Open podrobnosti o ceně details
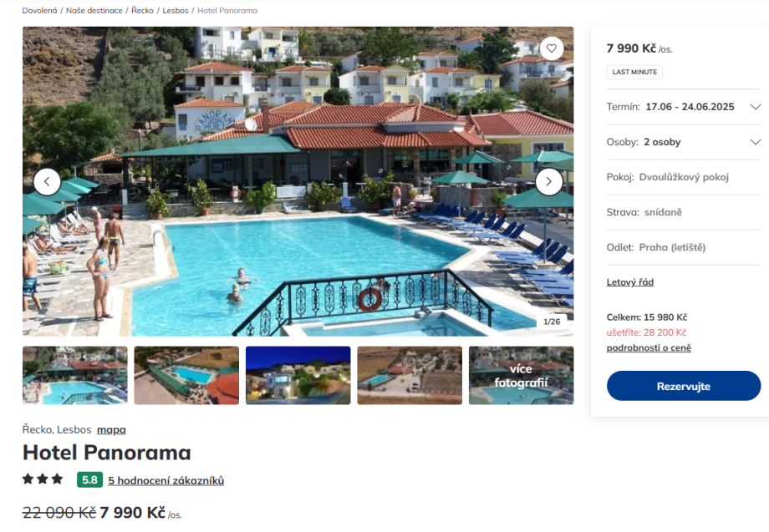This screenshot has width=769, height=532. point(649,347)
